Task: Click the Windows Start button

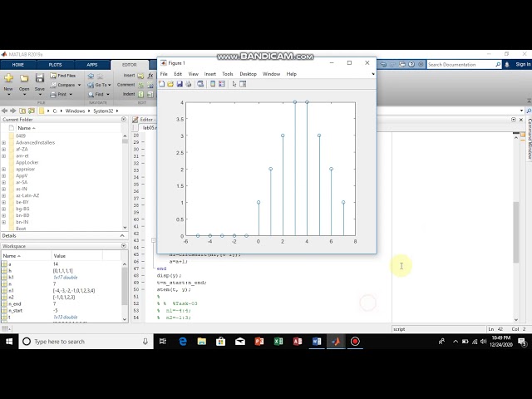Action: click(9, 342)
